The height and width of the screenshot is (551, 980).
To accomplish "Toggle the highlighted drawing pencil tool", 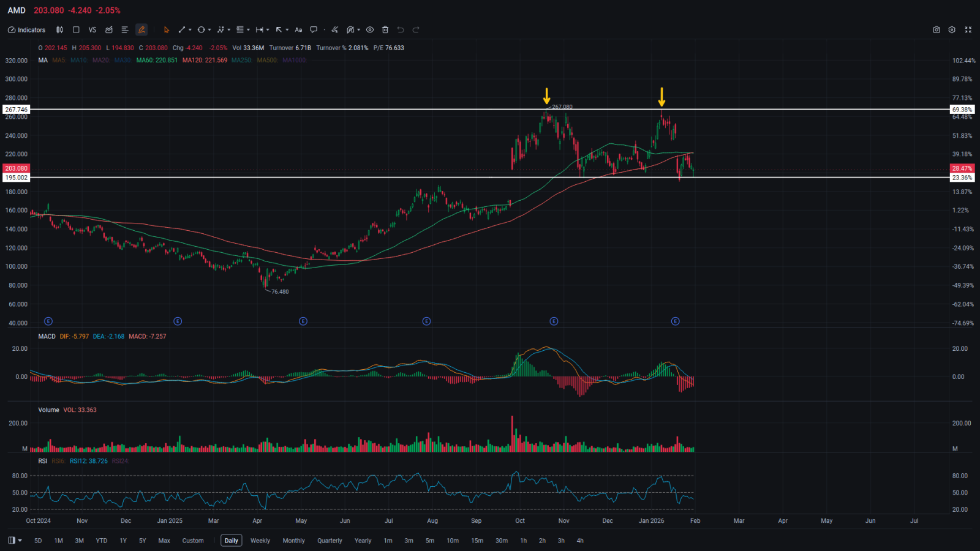I will pos(141,29).
